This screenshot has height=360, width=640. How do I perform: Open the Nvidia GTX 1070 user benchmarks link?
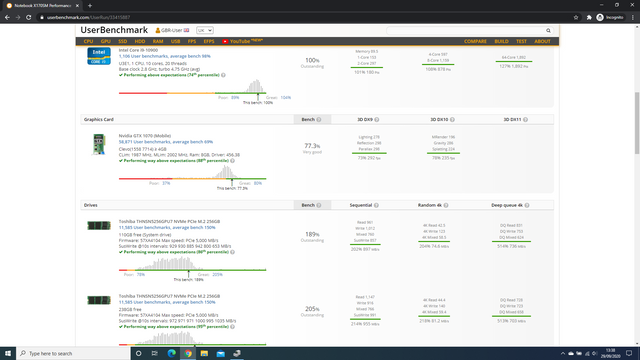(166, 142)
